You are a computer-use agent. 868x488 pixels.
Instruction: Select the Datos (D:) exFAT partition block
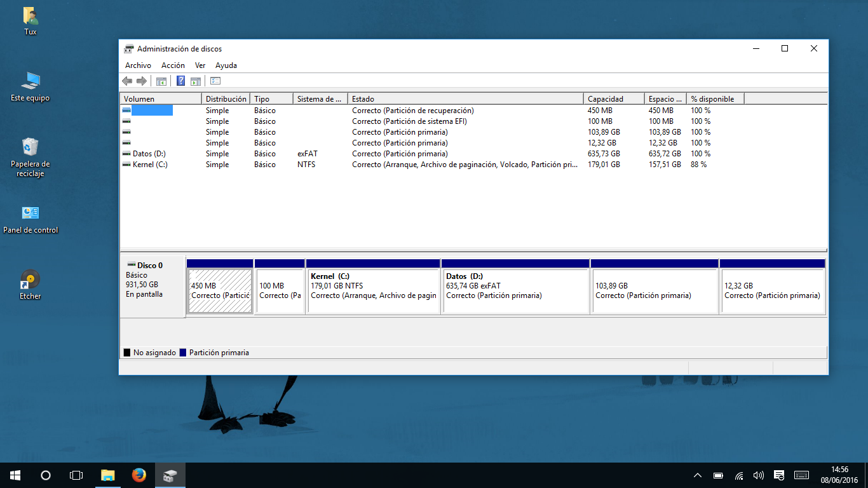(x=515, y=289)
